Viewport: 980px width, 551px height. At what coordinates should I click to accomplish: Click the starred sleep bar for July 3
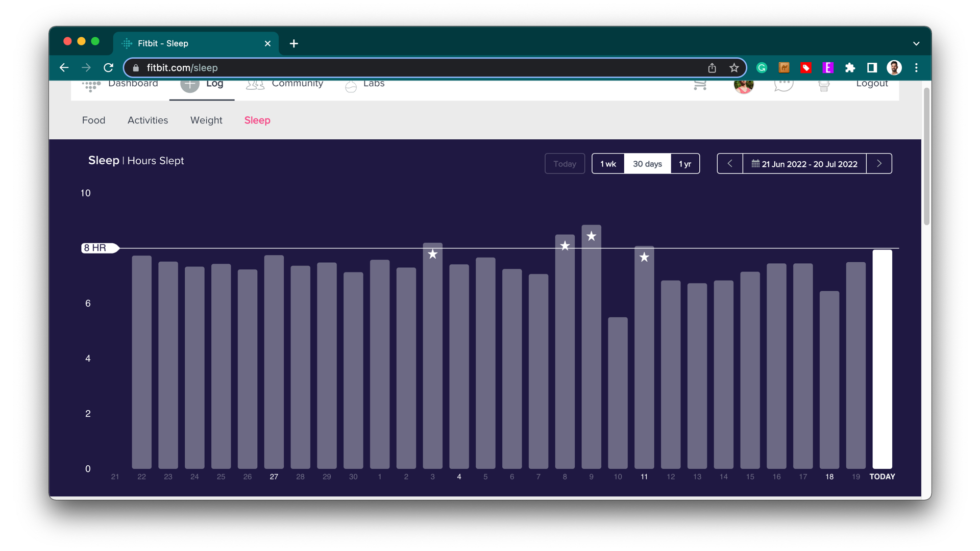[x=432, y=356]
